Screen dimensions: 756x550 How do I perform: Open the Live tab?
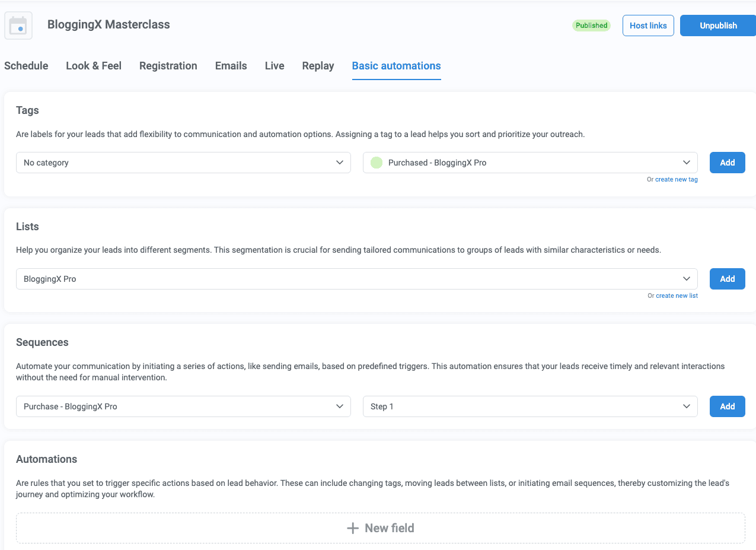tap(275, 66)
